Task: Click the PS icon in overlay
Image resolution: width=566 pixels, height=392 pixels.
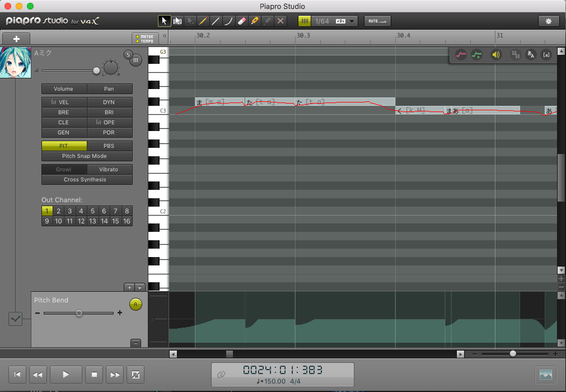Action: 516,55
